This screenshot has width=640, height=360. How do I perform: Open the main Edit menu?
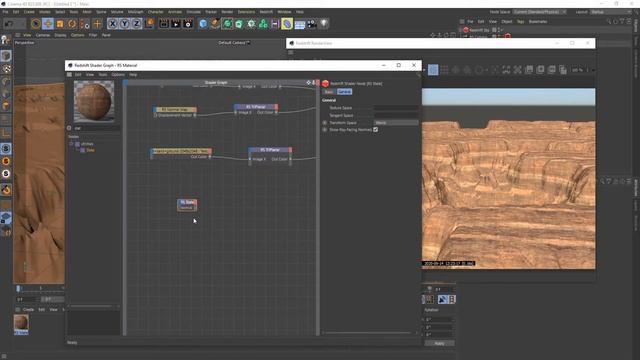[16, 12]
